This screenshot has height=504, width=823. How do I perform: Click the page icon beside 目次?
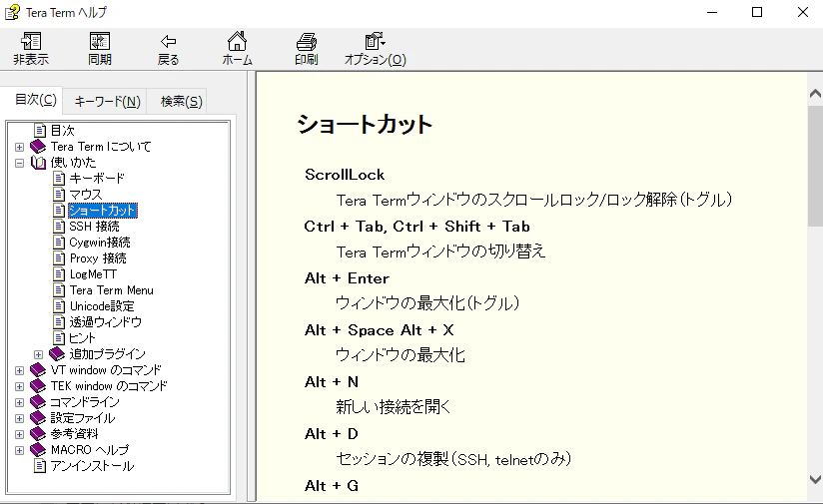pos(40,130)
